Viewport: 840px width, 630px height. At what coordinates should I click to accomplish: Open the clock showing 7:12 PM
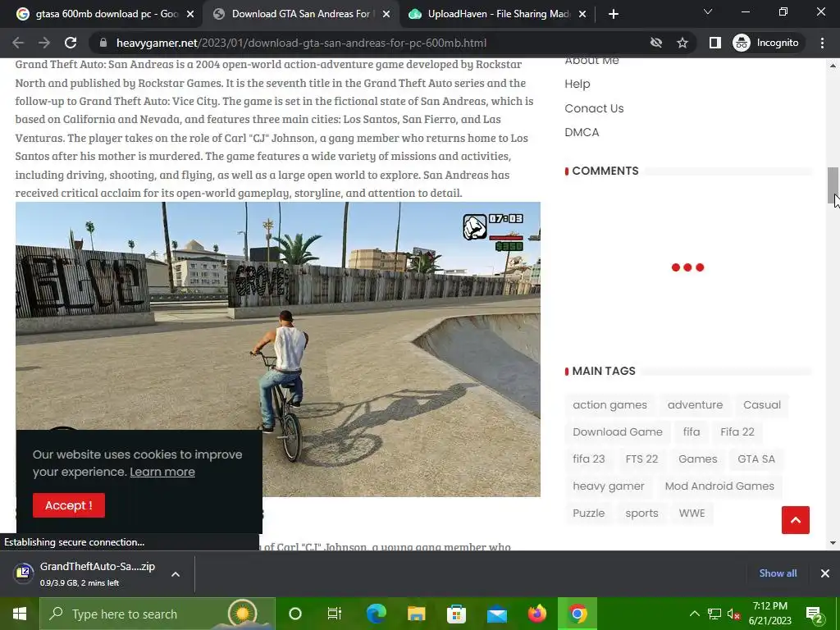click(x=769, y=614)
